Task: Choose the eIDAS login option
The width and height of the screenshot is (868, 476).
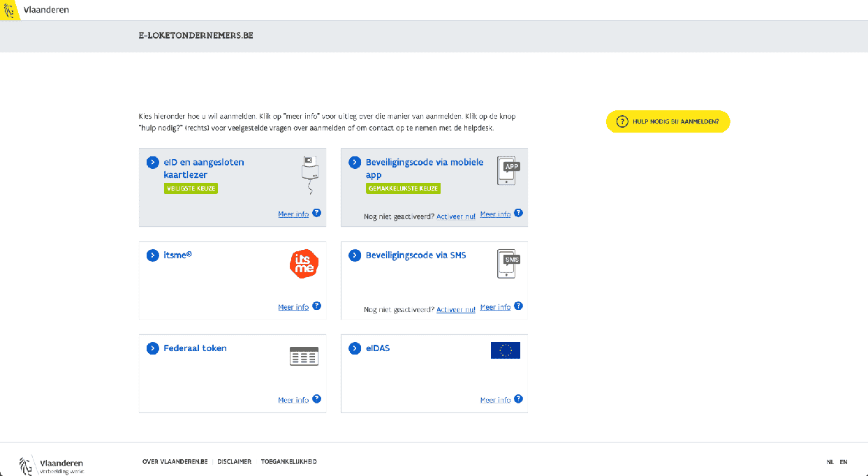Action: (x=378, y=348)
